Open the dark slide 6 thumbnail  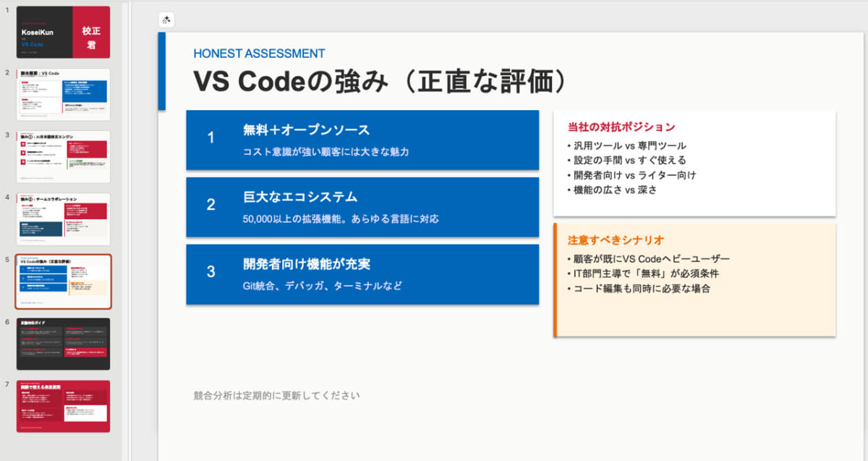(x=64, y=344)
